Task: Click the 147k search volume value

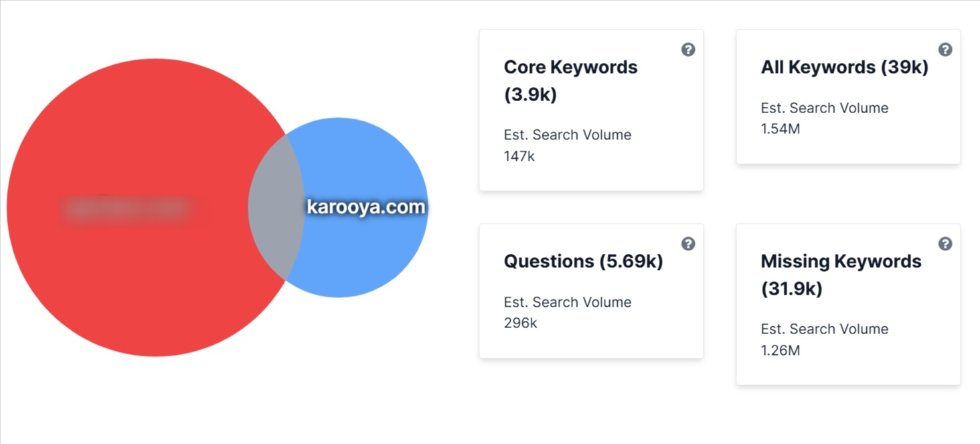Action: [x=519, y=156]
